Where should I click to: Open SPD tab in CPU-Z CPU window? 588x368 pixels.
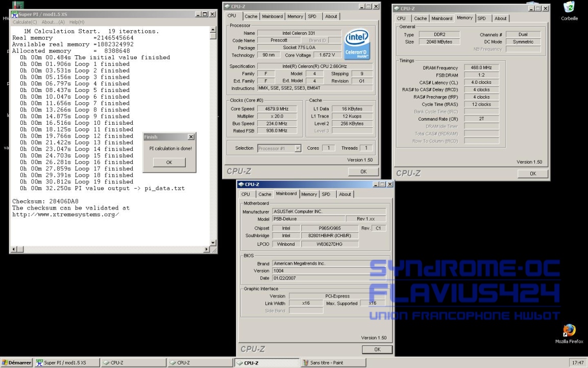coord(312,16)
